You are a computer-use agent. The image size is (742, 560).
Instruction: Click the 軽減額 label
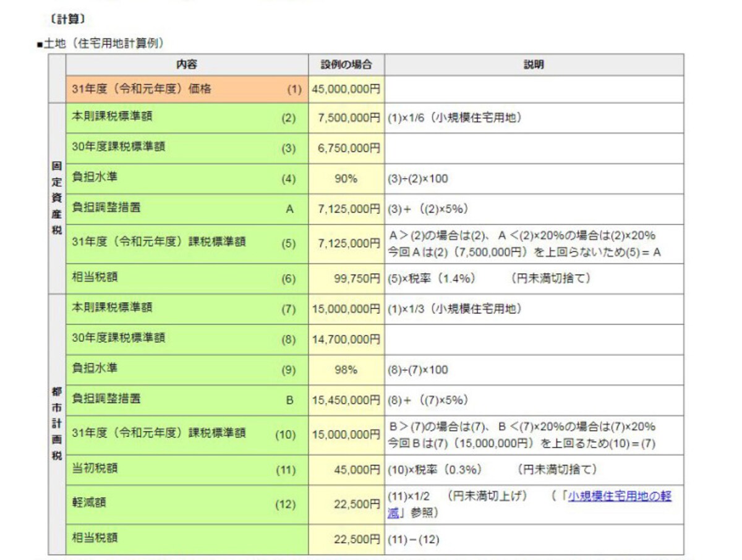[89, 503]
